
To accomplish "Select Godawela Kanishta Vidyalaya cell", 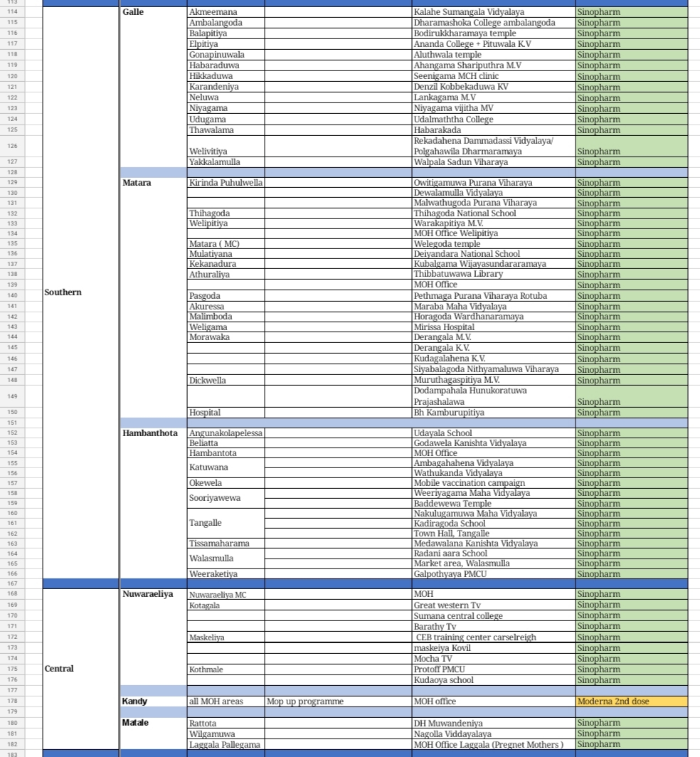I will pos(494,443).
